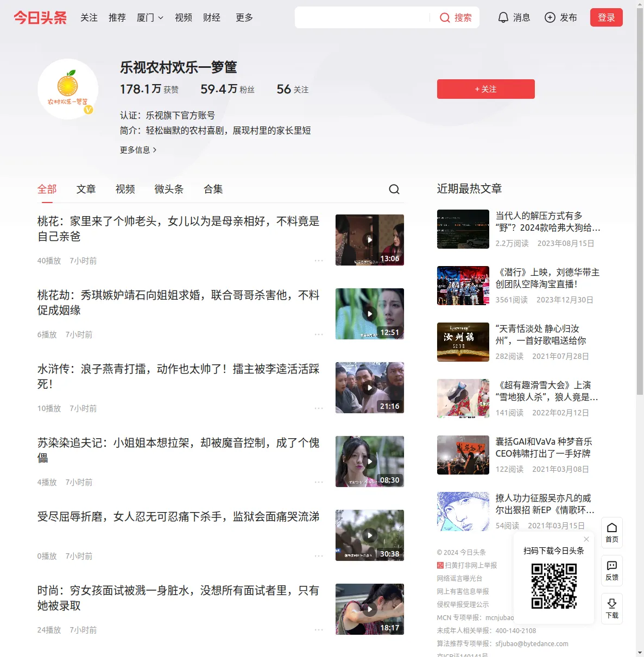Close the QR code download popup
Viewport: 644px width, 657px height.
tap(586, 539)
